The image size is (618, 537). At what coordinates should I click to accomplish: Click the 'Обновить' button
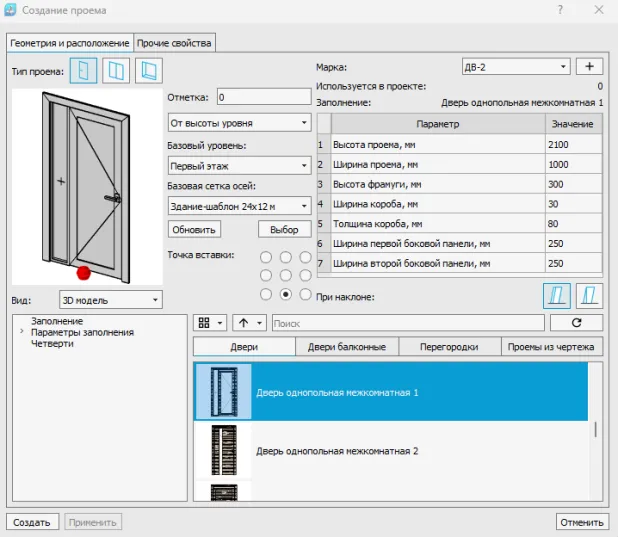[194, 229]
